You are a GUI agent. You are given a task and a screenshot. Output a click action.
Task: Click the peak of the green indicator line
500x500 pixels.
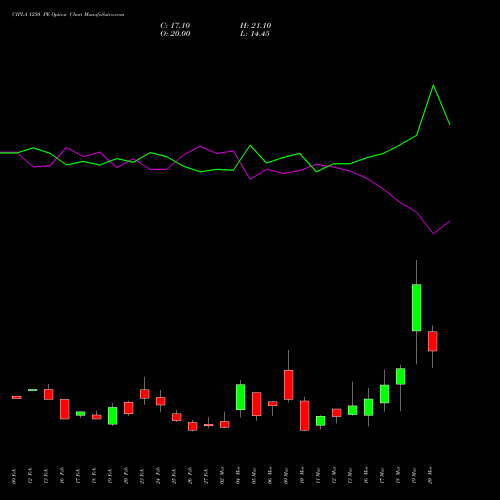click(x=433, y=86)
